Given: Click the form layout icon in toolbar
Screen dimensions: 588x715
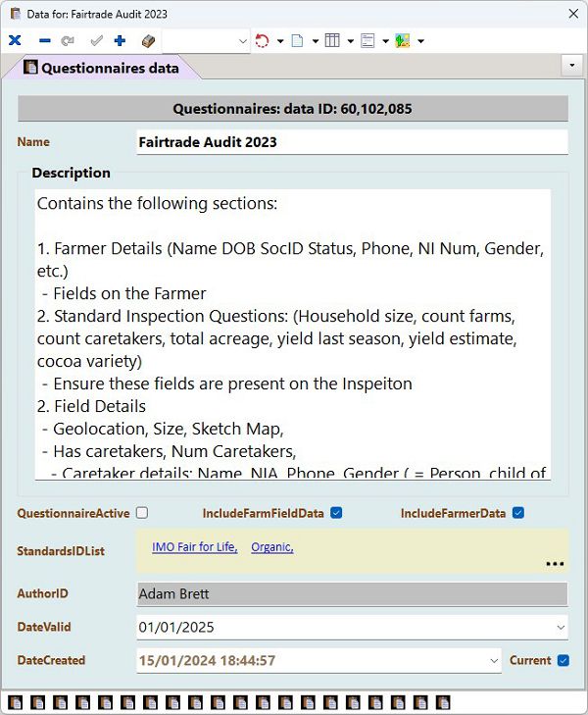Looking at the screenshot, I should 367,41.
